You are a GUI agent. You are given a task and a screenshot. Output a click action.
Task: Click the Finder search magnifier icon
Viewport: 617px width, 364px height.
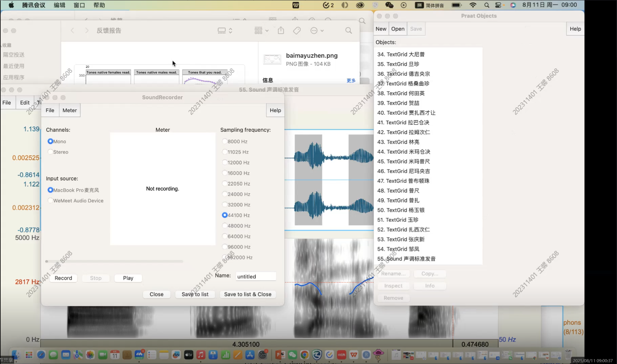tap(349, 31)
